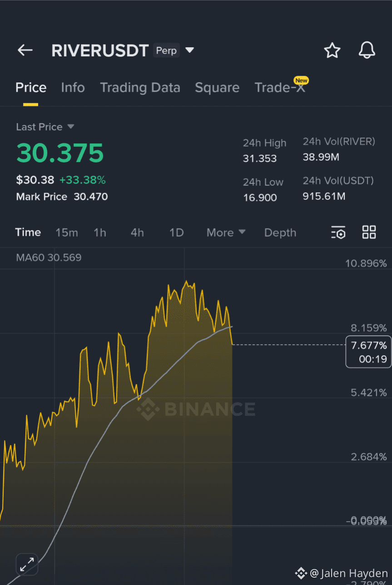Image resolution: width=392 pixels, height=585 pixels.
Task: Tap the back arrow icon
Action: click(x=25, y=50)
